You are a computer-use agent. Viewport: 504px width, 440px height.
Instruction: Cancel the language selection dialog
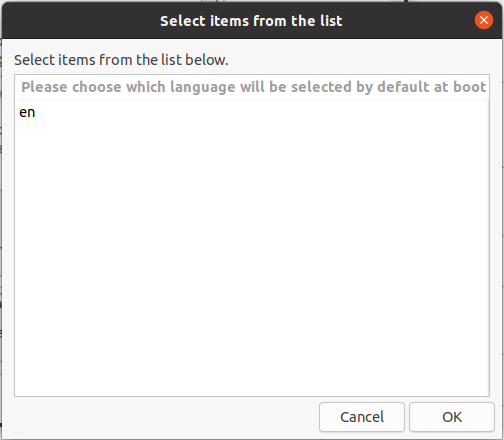pos(362,417)
